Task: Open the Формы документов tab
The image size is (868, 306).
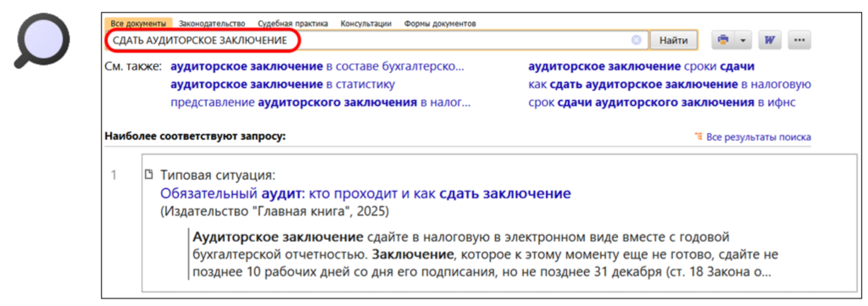Action: (x=440, y=24)
